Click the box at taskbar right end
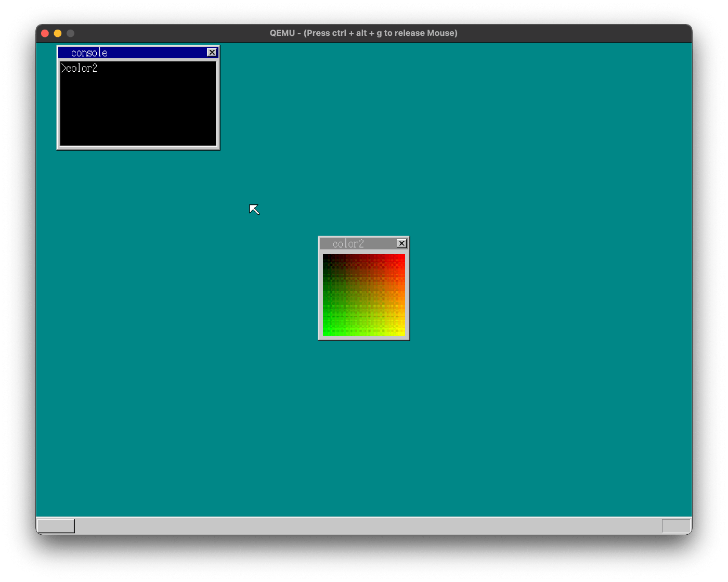Viewport: 728px width, 582px height. (x=676, y=526)
